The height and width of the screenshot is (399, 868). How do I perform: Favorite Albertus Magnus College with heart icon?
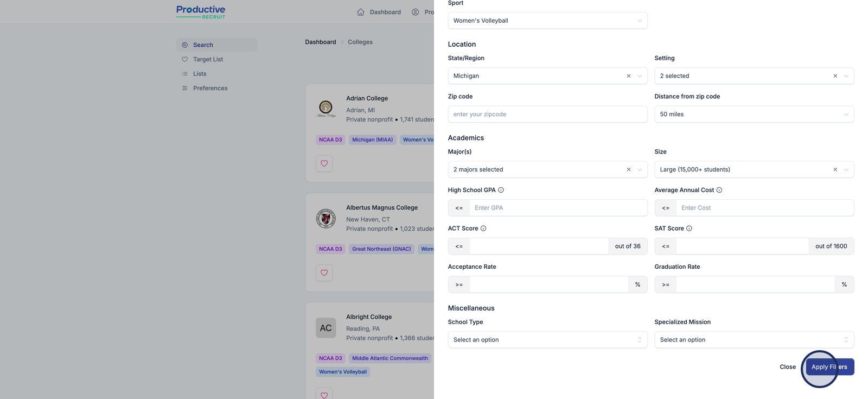324,273
